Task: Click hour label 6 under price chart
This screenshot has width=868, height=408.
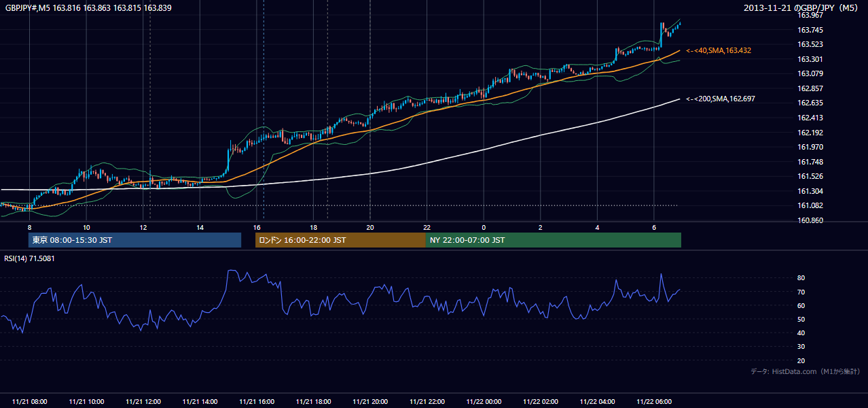Action: [653, 227]
